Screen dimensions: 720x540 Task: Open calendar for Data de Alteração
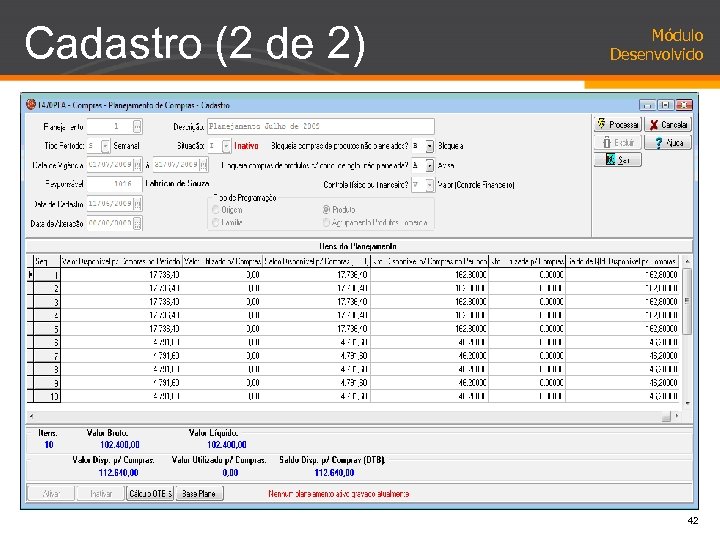click(x=137, y=223)
